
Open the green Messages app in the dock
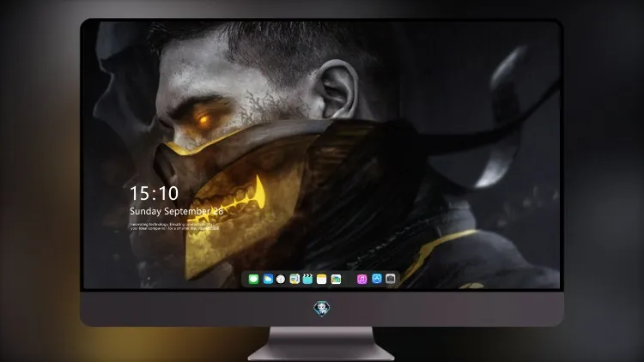tap(253, 279)
